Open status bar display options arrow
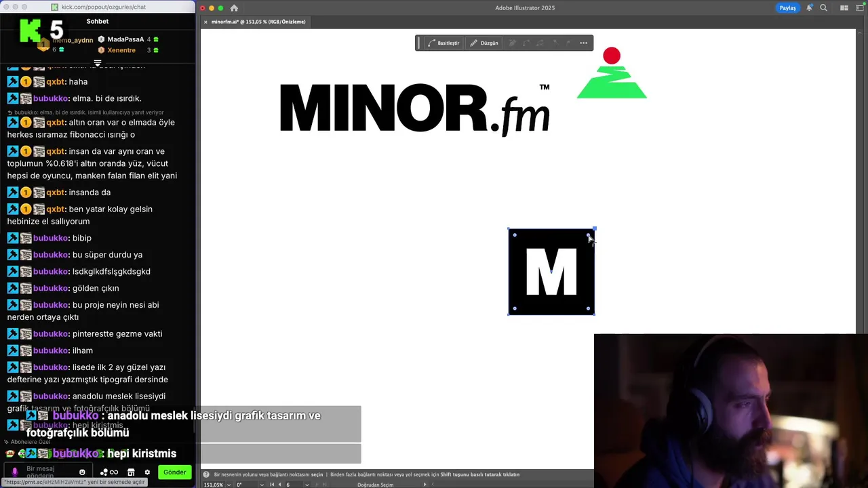Screen dimensions: 868x488 (425, 485)
